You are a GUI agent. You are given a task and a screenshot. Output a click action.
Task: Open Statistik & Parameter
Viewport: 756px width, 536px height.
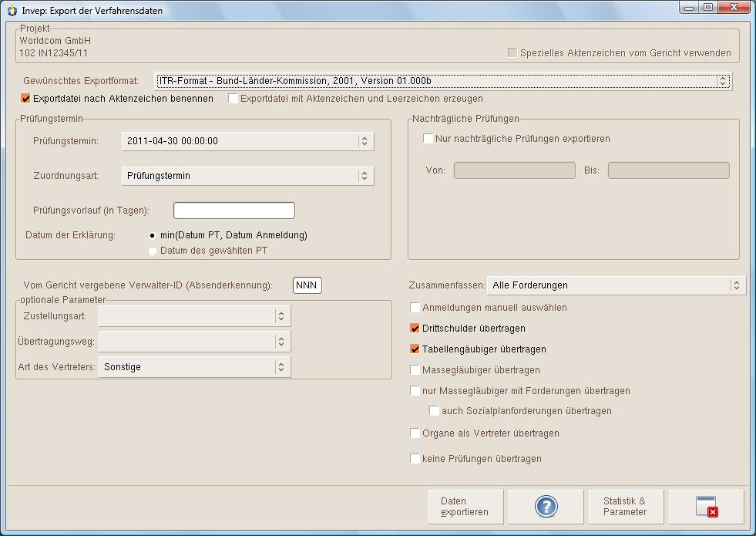click(626, 507)
